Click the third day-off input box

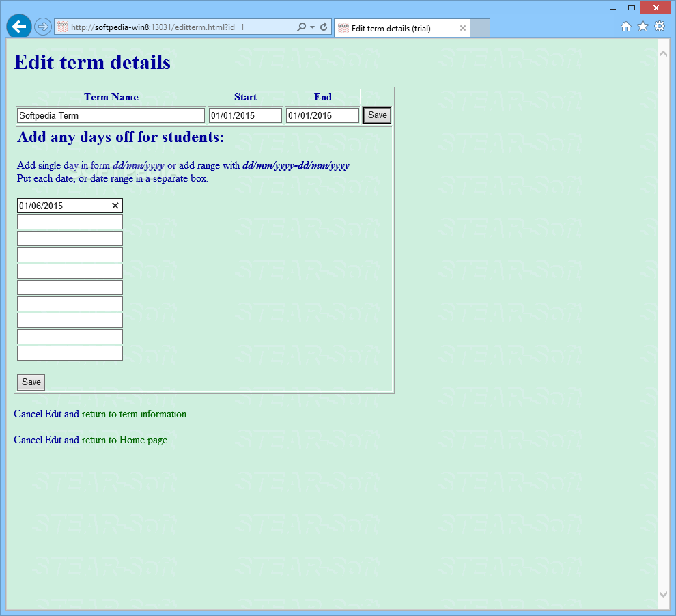coord(70,238)
